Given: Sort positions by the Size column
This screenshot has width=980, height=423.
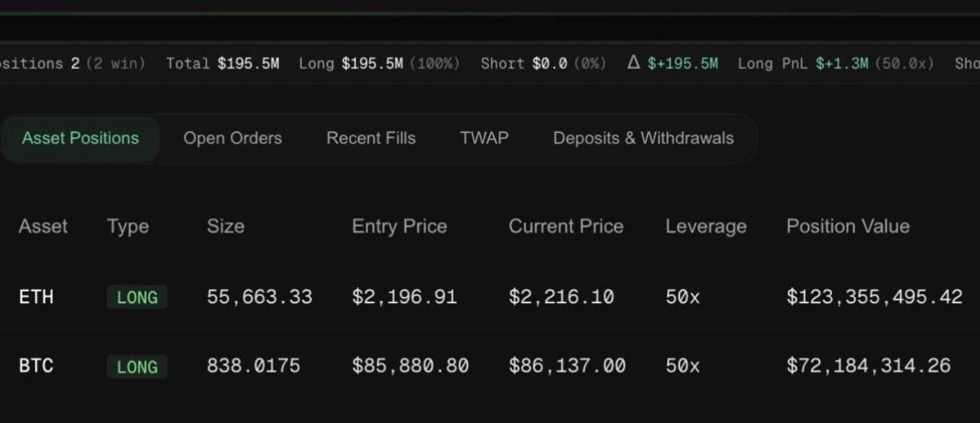Looking at the screenshot, I should pos(225,226).
